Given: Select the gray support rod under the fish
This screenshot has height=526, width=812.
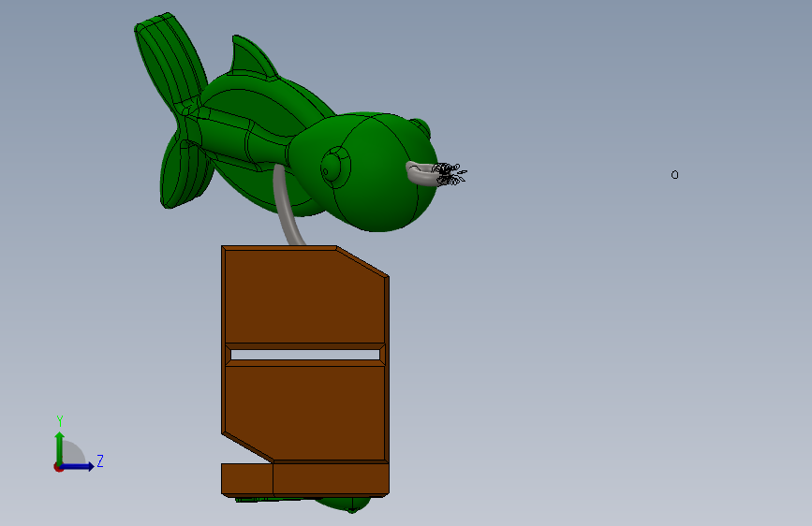Looking at the screenshot, I should 287,206.
